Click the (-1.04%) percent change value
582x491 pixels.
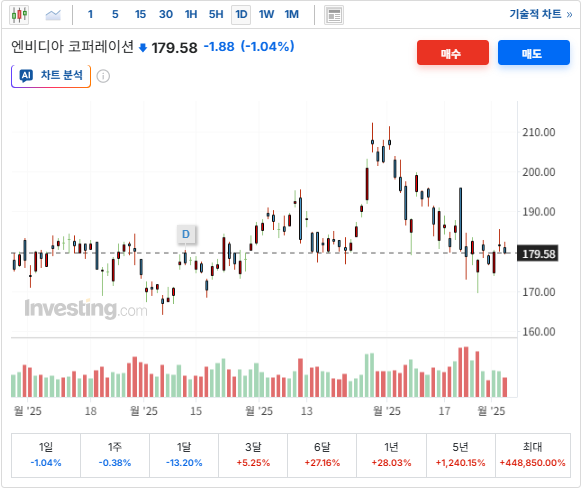[x=268, y=47]
